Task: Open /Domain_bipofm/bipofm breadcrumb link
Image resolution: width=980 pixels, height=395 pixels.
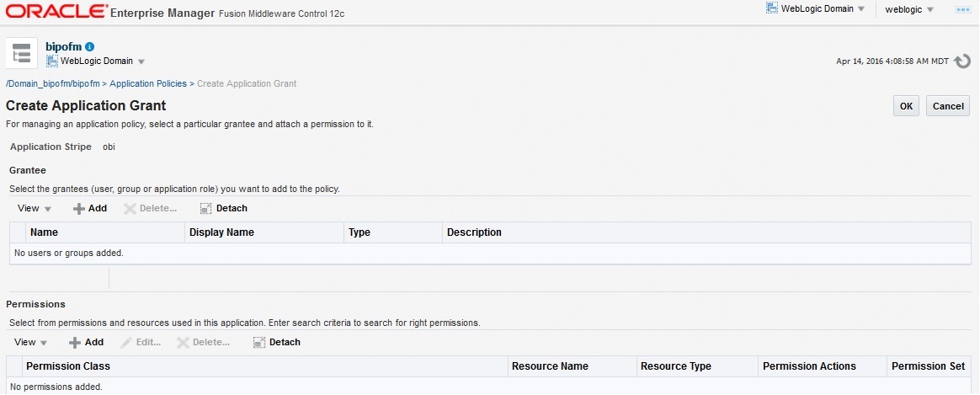Action: coord(53,83)
